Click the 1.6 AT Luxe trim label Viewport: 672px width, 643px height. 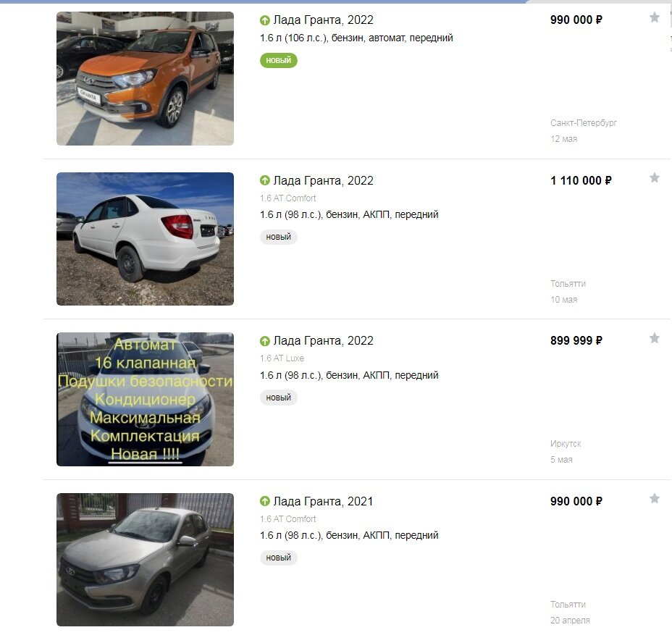[x=282, y=358]
